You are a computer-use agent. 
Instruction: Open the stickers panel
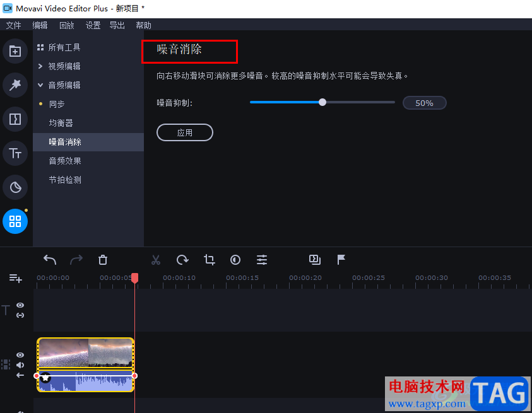(15, 187)
